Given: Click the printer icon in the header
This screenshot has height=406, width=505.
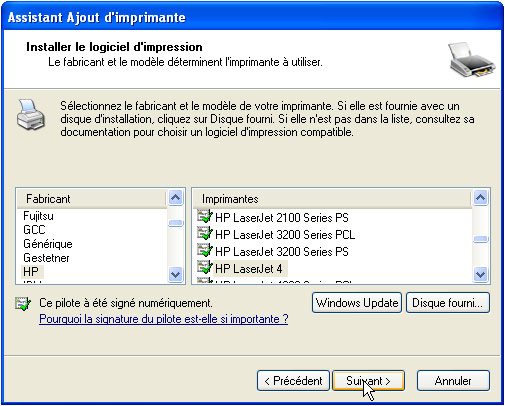Looking at the screenshot, I should point(471,59).
